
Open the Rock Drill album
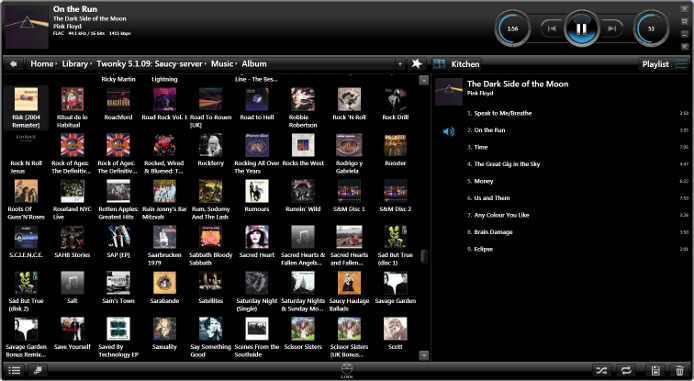point(395,104)
